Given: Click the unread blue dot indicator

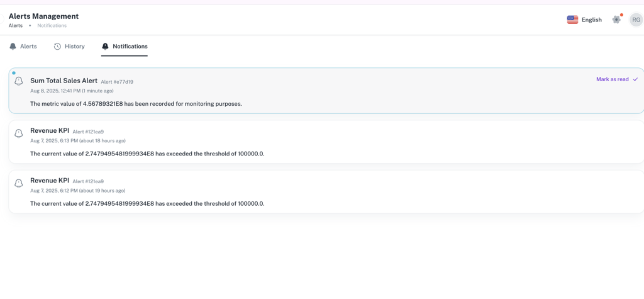Looking at the screenshot, I should (14, 73).
